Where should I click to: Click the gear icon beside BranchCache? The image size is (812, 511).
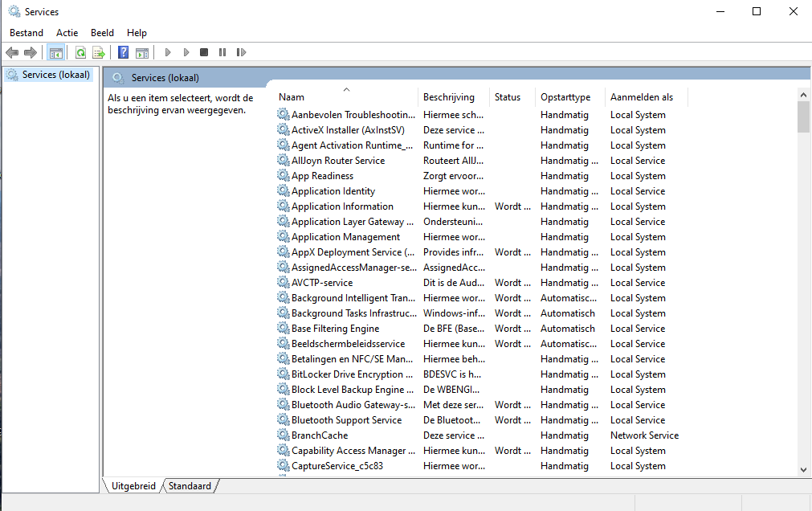click(x=283, y=435)
